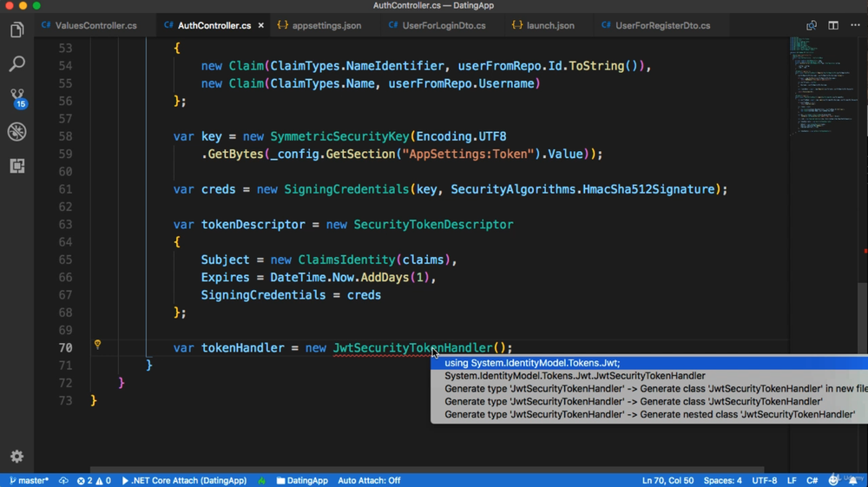The height and width of the screenshot is (487, 868).
Task: Open the Explorer files icon in sidebar
Action: [17, 30]
